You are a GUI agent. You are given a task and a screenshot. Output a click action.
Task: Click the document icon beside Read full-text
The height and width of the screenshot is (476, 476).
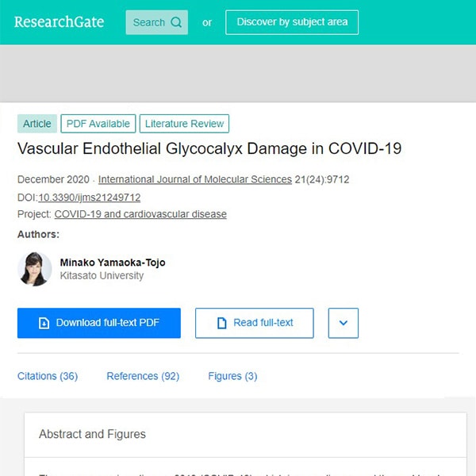coord(222,323)
